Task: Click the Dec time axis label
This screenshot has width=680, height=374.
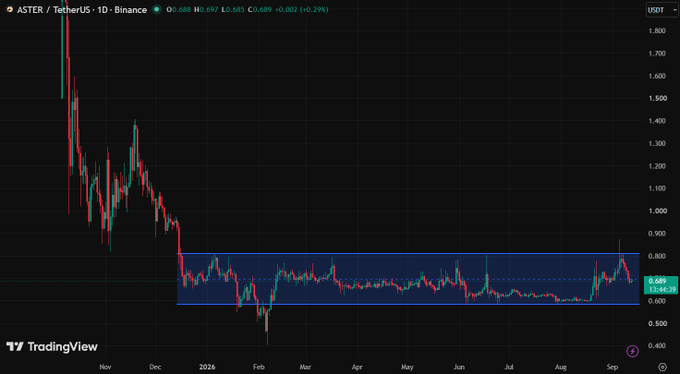Action: (x=155, y=367)
